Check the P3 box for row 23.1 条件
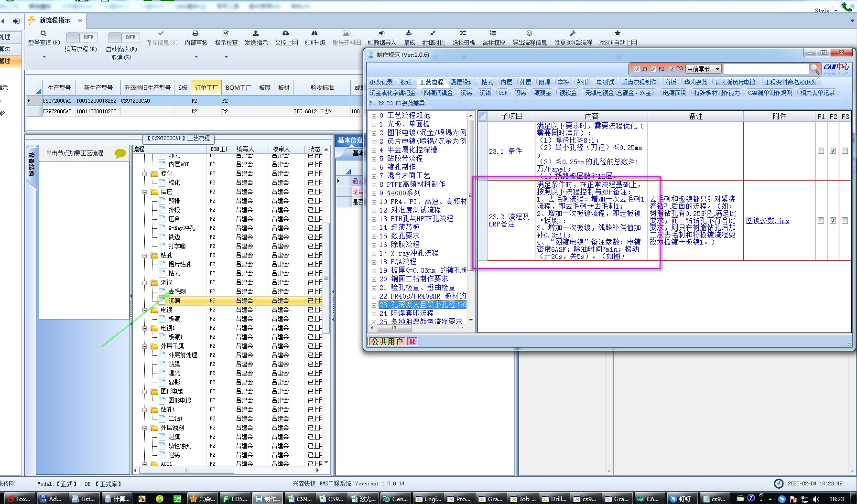This screenshot has height=504, width=857. 845,151
